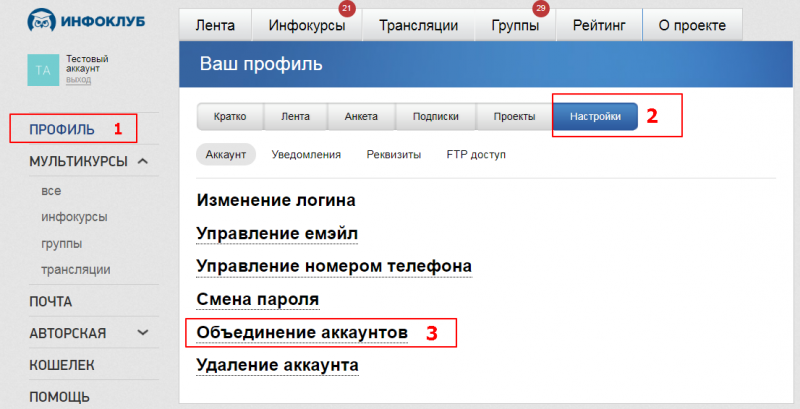This screenshot has height=409, width=800.
Task: Switch to the Лента profile tab
Action: click(x=295, y=116)
